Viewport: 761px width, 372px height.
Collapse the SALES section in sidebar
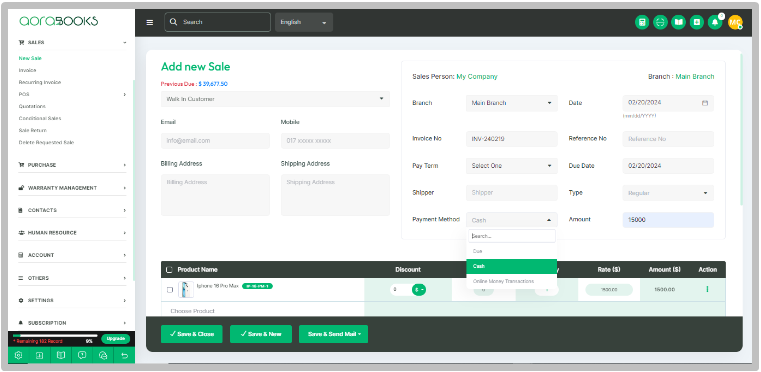point(72,42)
